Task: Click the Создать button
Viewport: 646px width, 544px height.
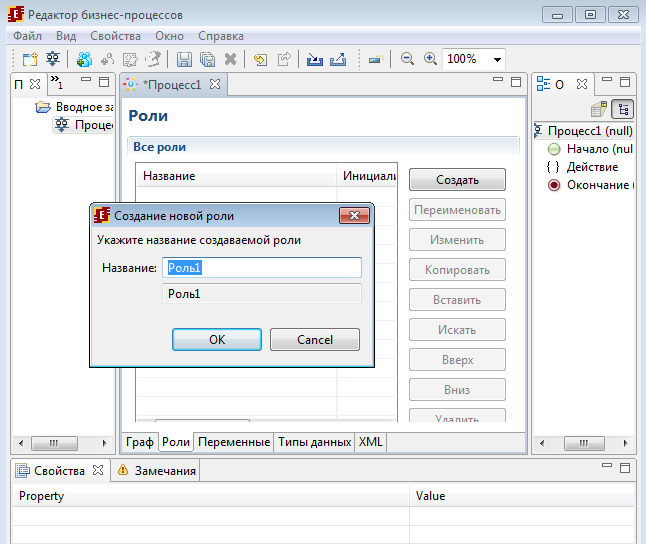Action: click(x=457, y=180)
